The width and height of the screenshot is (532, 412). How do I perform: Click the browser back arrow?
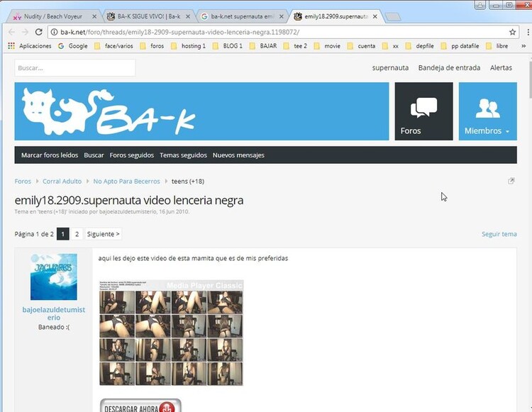pos(11,32)
